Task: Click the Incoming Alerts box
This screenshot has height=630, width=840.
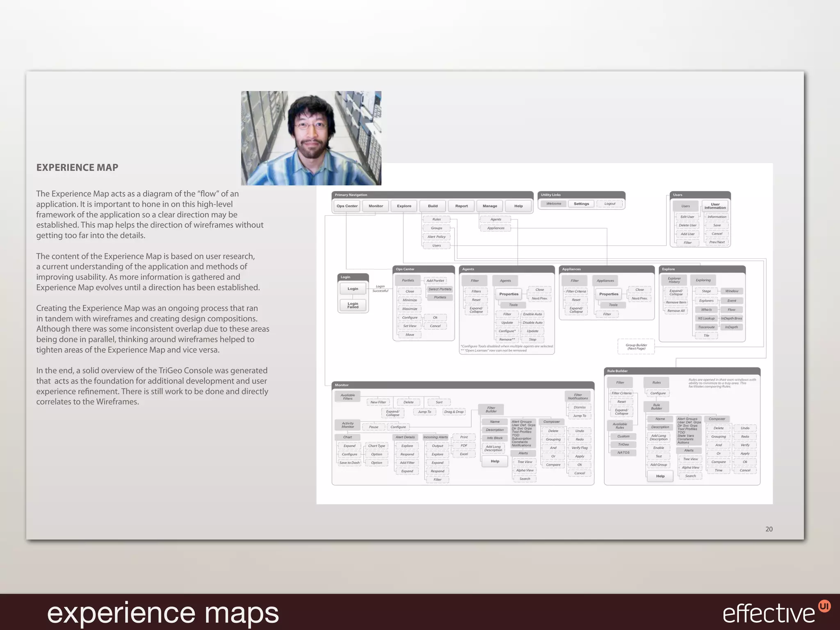Action: click(x=436, y=437)
